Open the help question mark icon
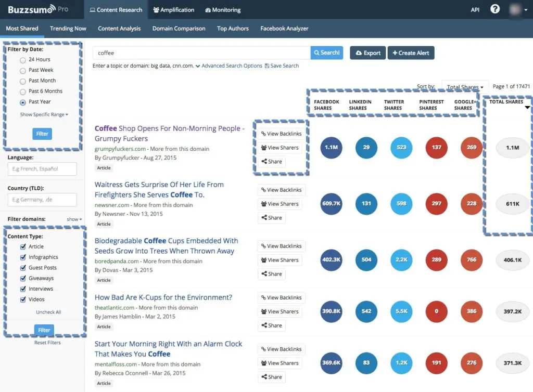Screen dimensions: 533x392 pos(495,9)
